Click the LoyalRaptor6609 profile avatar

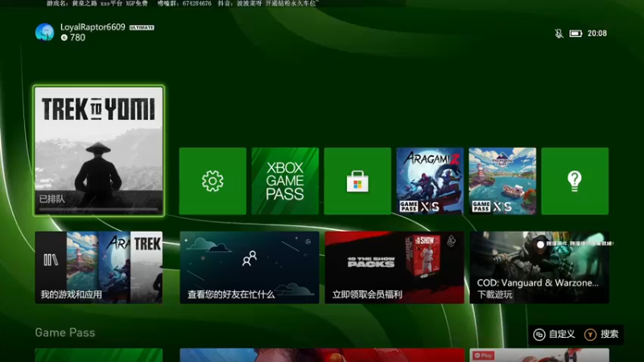click(x=44, y=32)
